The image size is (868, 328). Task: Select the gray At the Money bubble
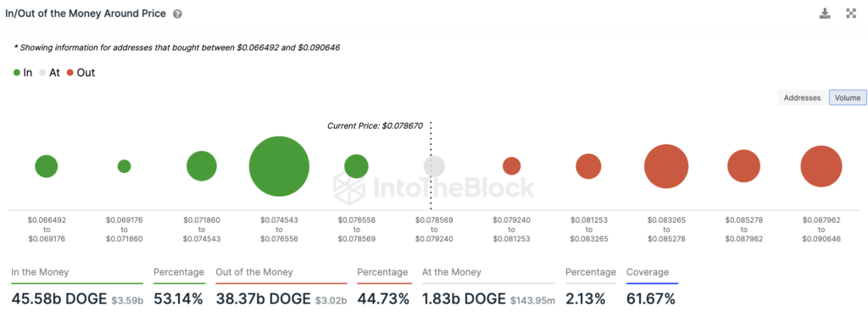pyautogui.click(x=434, y=166)
